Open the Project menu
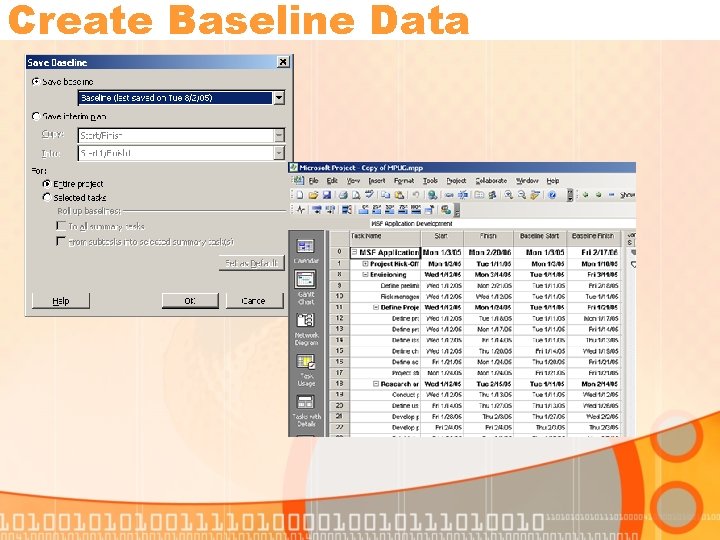This screenshot has width=720, height=540. click(x=456, y=181)
